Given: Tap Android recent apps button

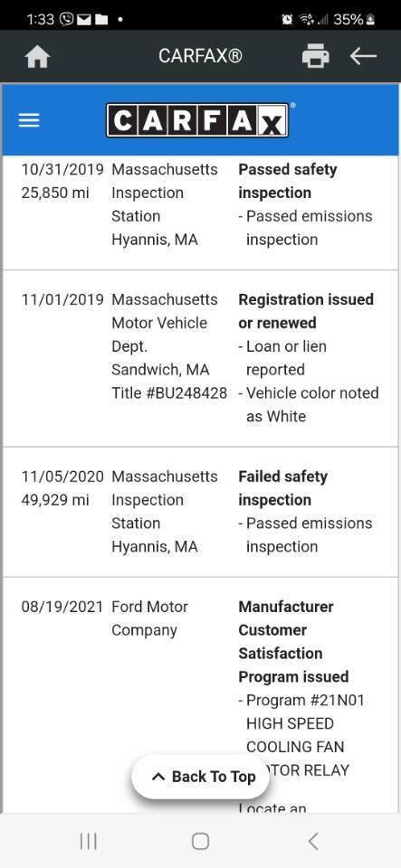Looking at the screenshot, I should coord(88,842).
